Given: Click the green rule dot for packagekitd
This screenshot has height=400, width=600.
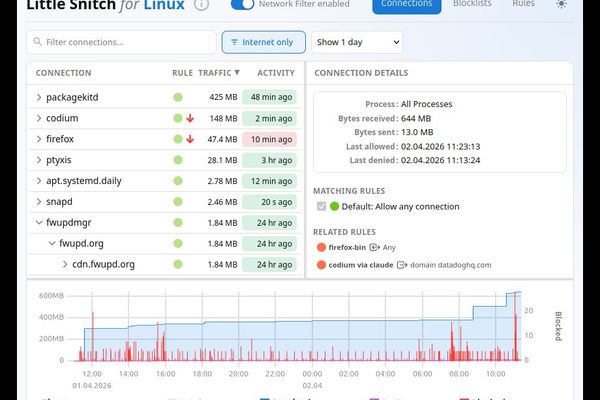Looking at the screenshot, I should [x=178, y=97].
